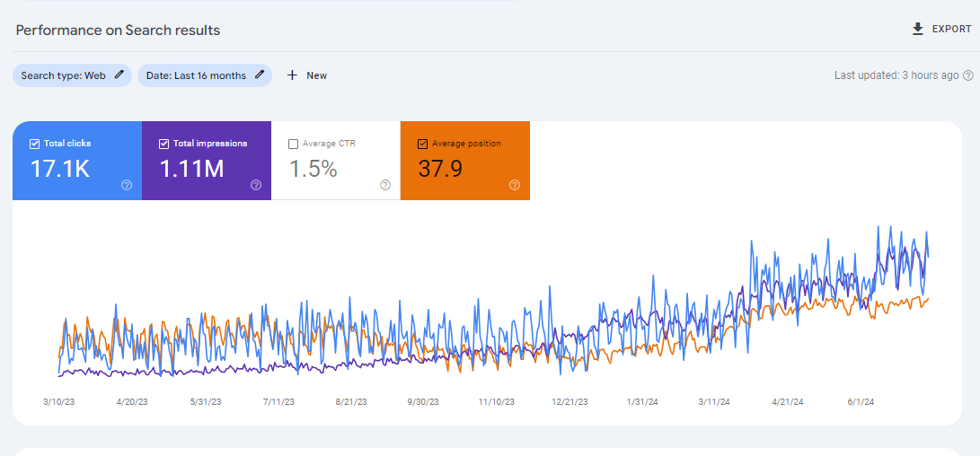Viewport: 980px width, 456px height.
Task: Edit the Date filter pencil icon
Action: 260,75
